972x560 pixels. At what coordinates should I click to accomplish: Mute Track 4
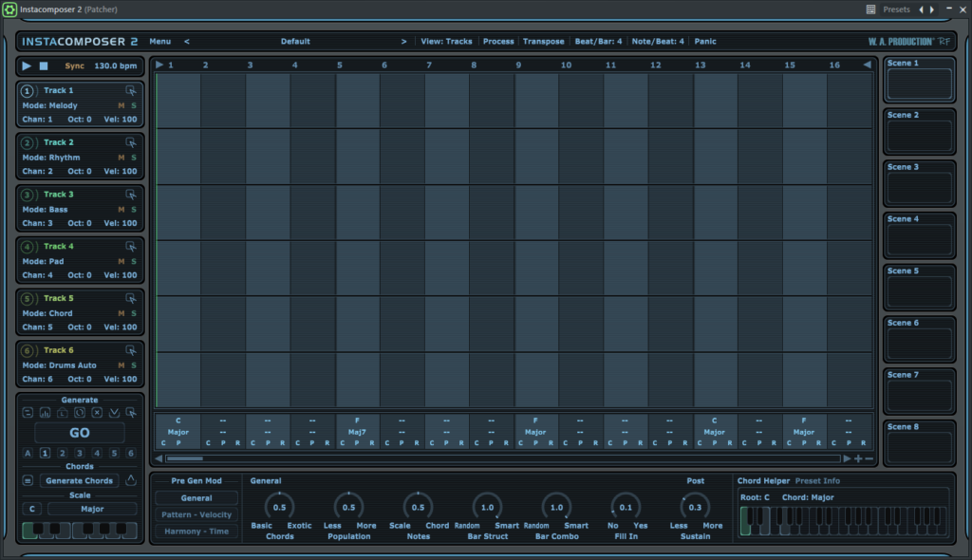coord(121,262)
